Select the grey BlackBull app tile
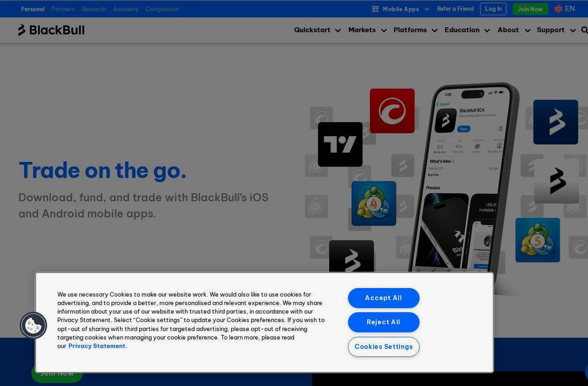 tap(556, 181)
